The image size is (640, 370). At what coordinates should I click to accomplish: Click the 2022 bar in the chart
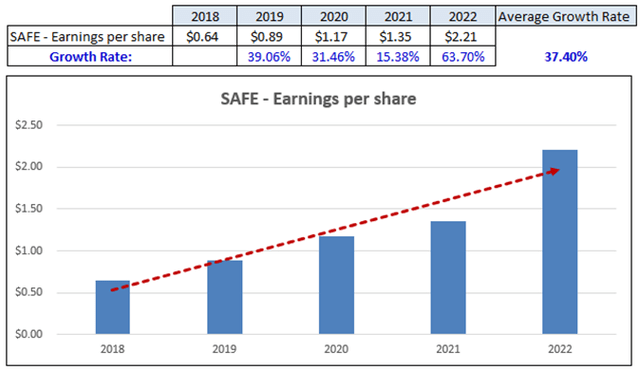560,242
